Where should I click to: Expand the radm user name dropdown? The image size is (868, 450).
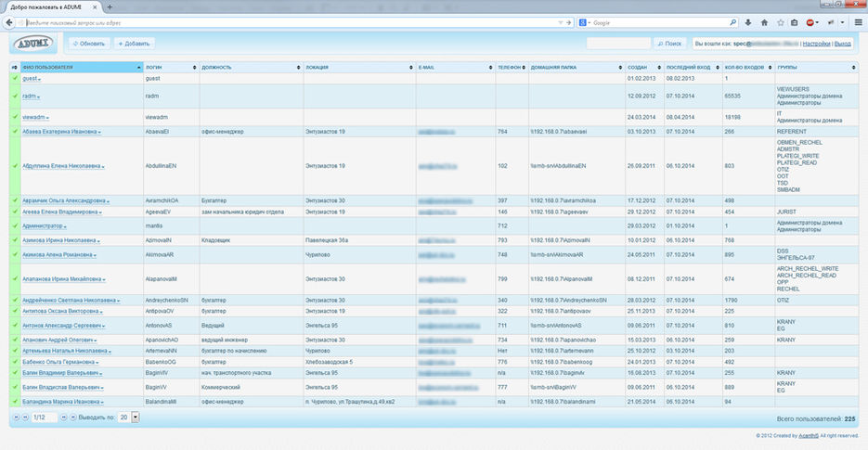38,97
